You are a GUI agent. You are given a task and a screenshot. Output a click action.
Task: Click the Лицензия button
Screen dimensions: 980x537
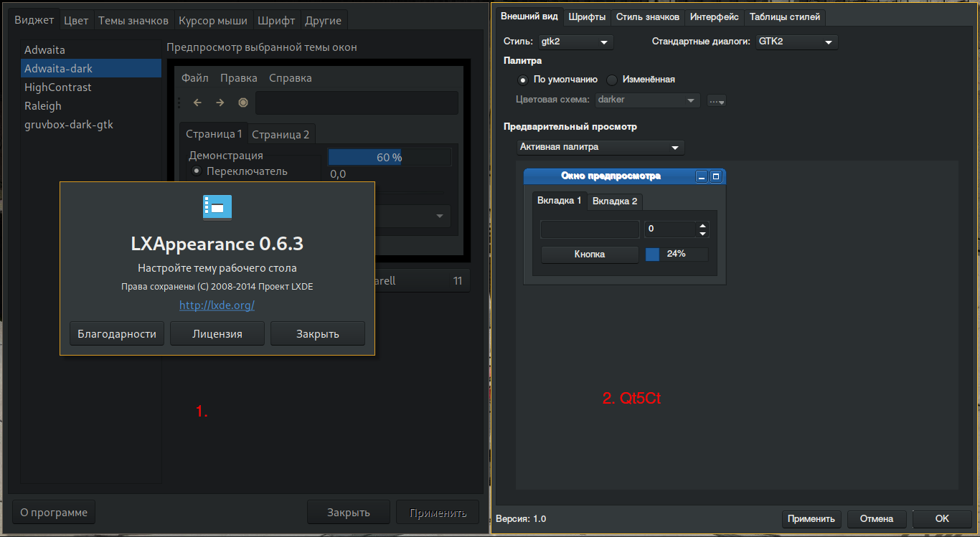217,333
